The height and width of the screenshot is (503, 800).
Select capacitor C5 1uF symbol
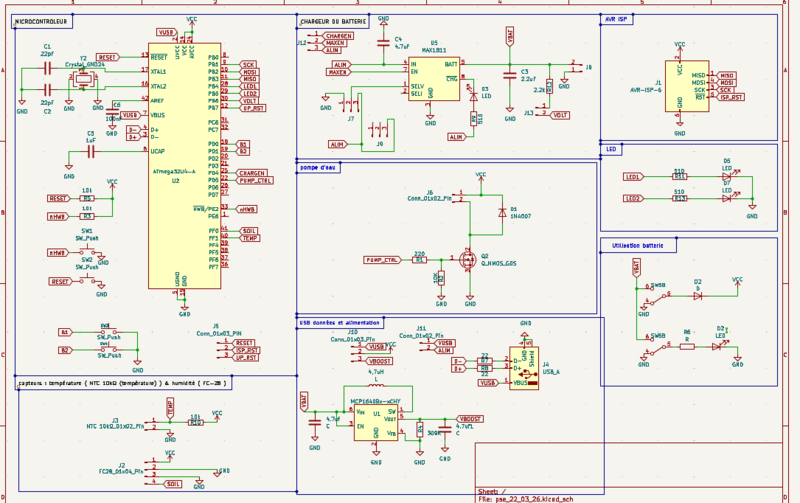click(91, 151)
